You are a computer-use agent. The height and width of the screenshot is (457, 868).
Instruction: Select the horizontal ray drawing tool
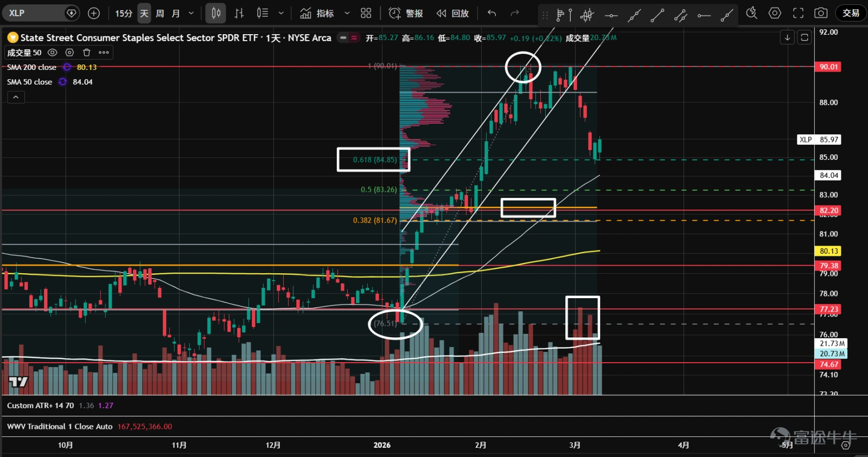click(704, 15)
